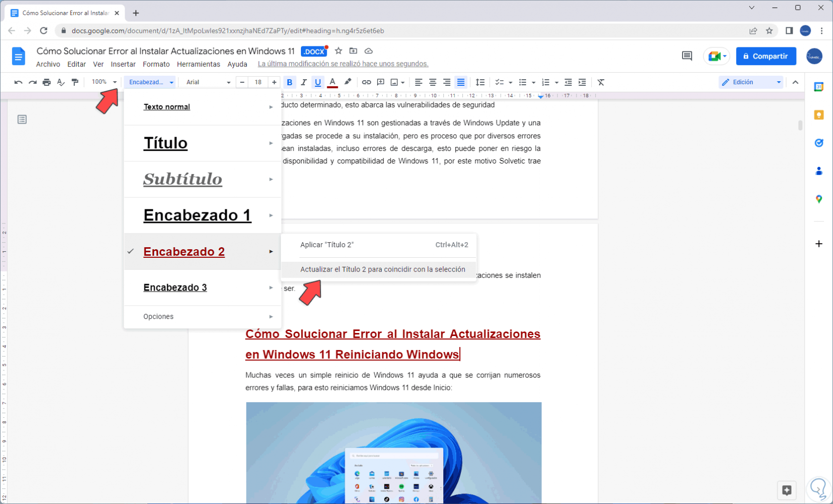Open Google Calendar in side panel
Screen dimensions: 833x504
[819, 87]
